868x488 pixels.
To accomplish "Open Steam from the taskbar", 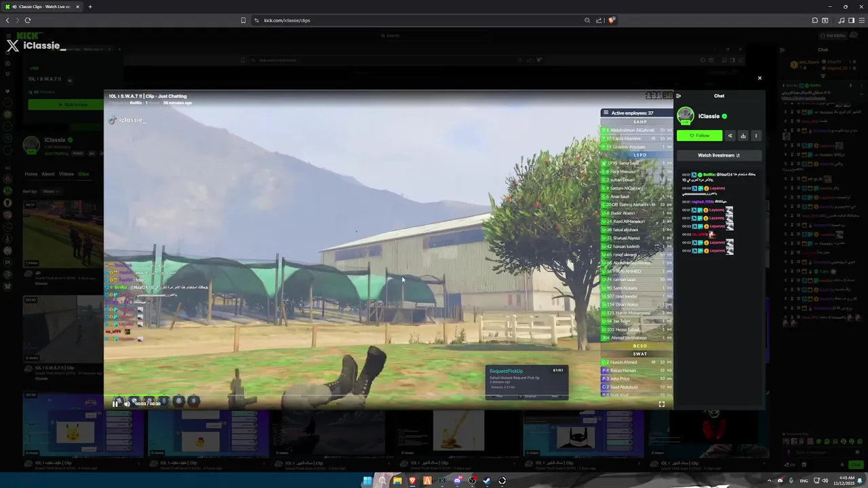I will coord(487,481).
